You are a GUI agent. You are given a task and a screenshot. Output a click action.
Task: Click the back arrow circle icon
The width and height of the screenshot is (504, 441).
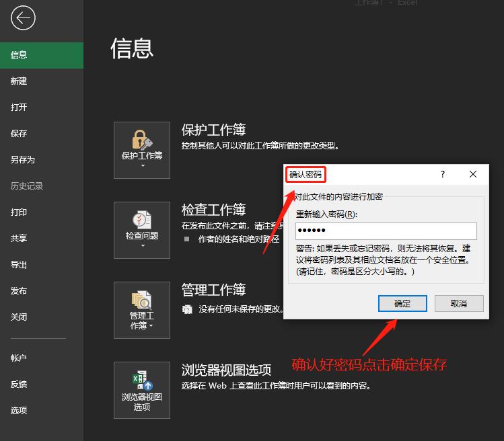(23, 18)
